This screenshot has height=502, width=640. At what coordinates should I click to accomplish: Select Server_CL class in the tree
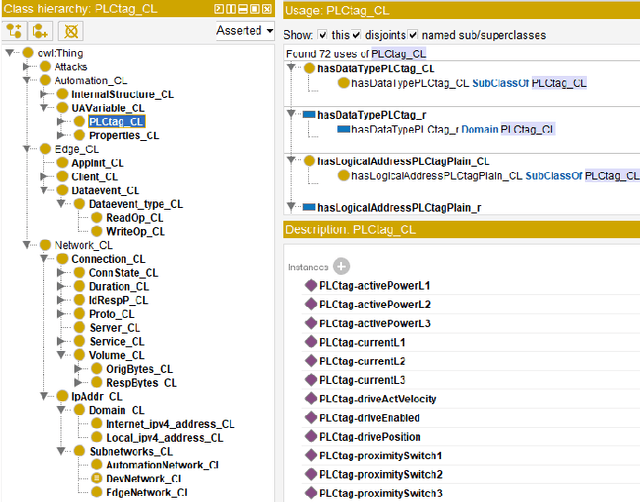(116, 327)
